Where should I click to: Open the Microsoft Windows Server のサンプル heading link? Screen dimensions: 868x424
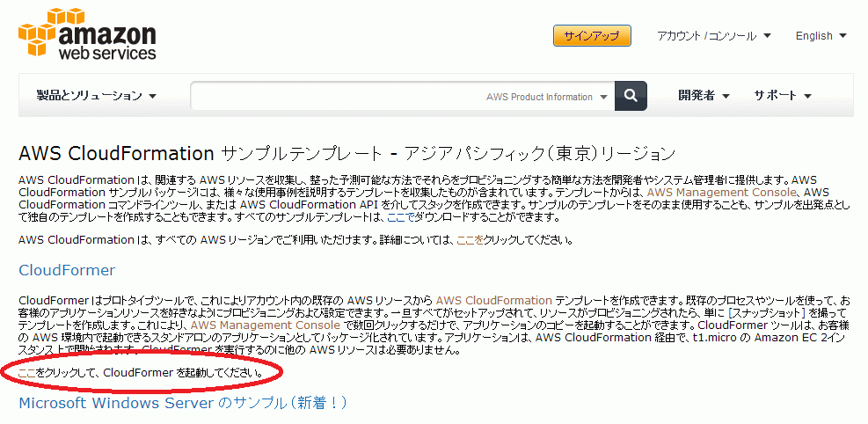(x=183, y=402)
